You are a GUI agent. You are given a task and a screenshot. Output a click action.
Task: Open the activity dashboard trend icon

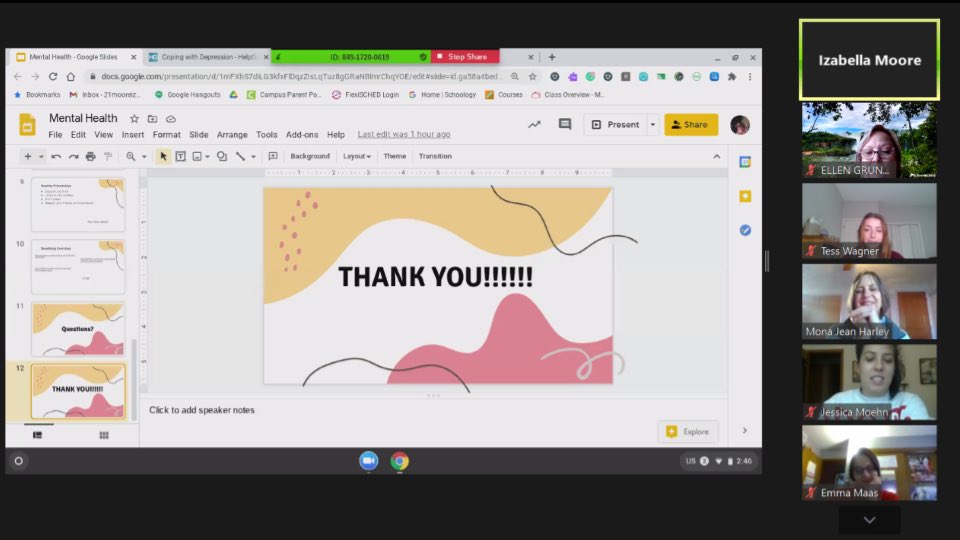pos(534,124)
